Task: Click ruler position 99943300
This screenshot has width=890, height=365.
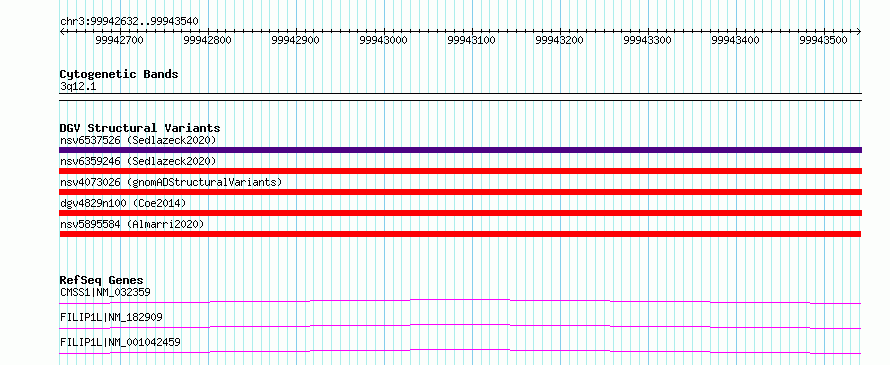Action: click(648, 40)
